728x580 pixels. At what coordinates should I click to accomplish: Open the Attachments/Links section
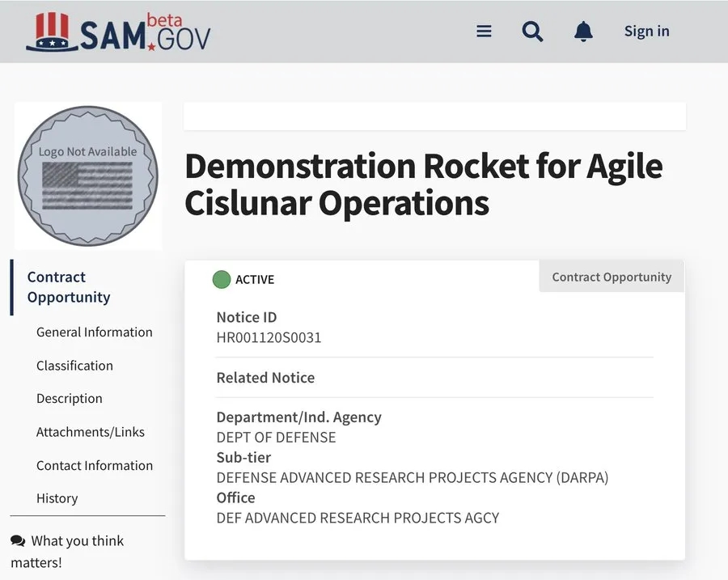91,432
